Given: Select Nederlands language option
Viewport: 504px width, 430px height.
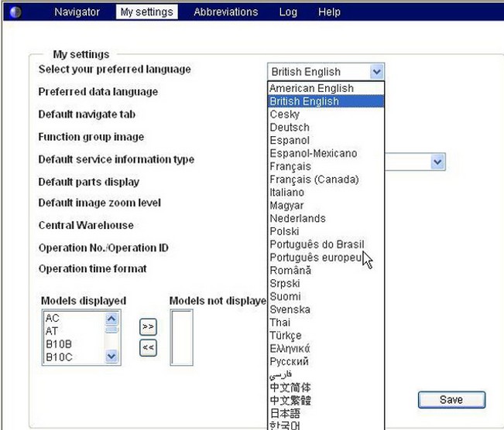Looking at the screenshot, I should pos(326,218).
